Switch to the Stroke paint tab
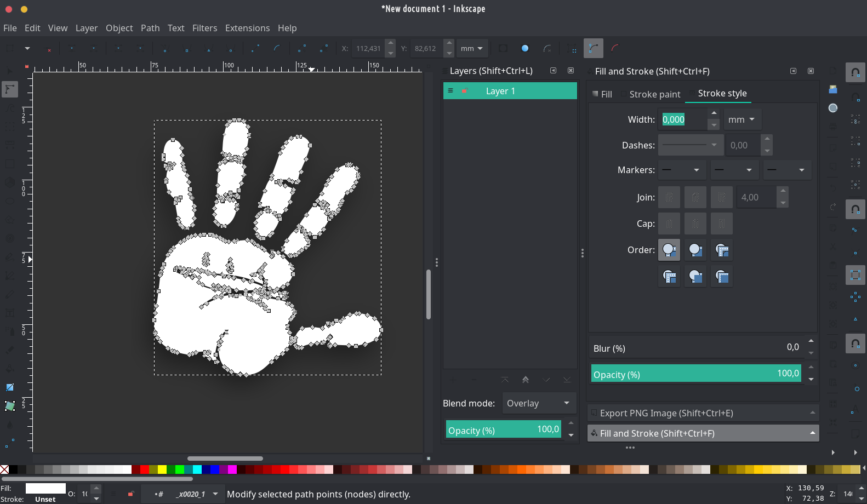867x504 pixels. click(654, 94)
